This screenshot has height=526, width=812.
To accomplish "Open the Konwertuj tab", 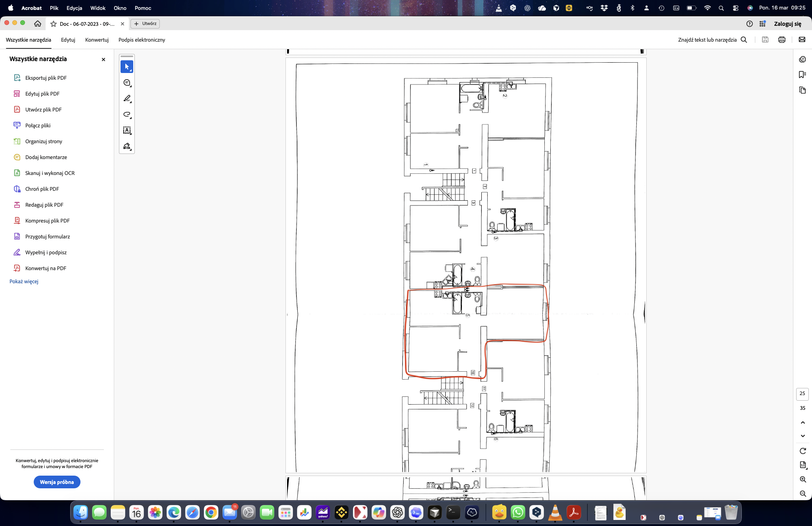I will [x=97, y=40].
